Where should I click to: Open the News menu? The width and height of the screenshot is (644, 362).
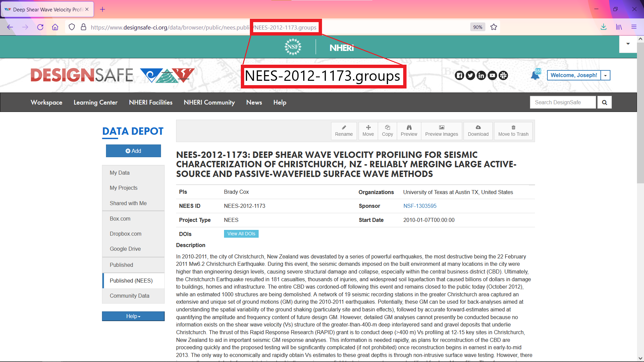254,103
